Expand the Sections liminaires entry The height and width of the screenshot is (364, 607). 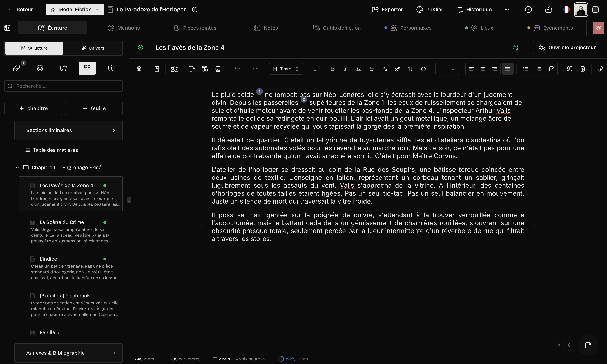tap(114, 130)
